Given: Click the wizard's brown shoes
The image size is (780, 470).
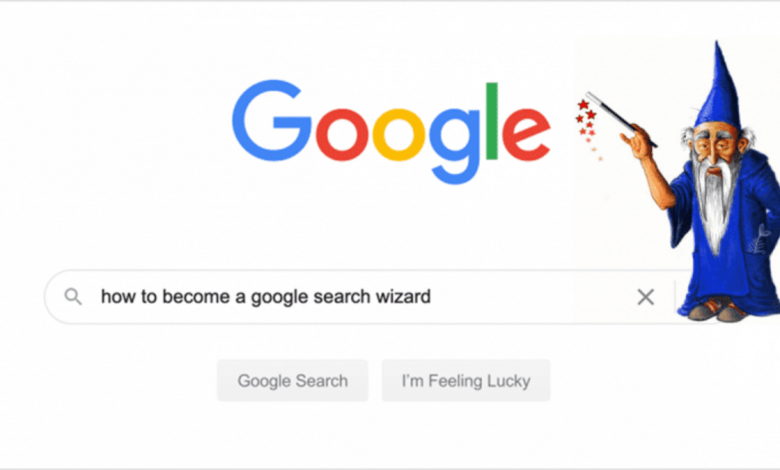Looking at the screenshot, I should tap(716, 309).
